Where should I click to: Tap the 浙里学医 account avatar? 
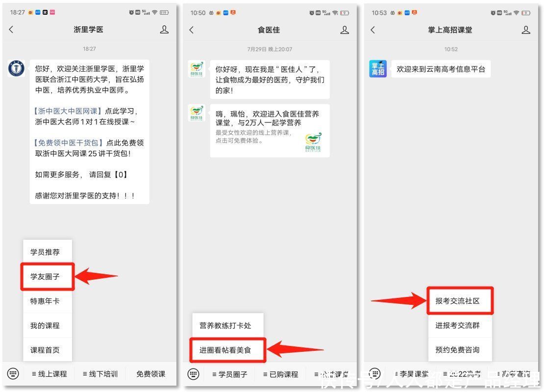tap(16, 68)
